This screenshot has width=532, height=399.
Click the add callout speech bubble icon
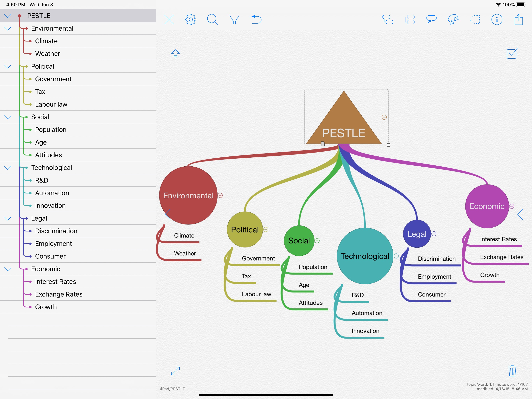[x=431, y=19]
